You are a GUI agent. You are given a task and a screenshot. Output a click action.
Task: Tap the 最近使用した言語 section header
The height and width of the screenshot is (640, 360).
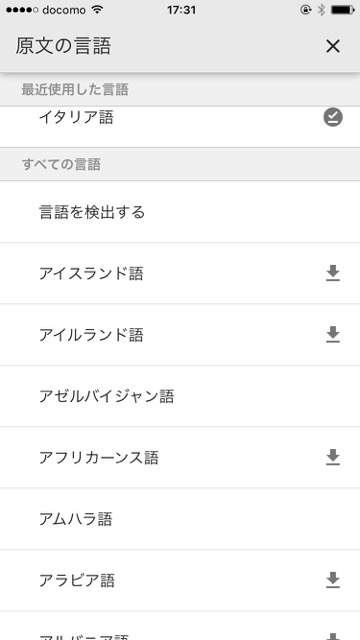[180, 90]
